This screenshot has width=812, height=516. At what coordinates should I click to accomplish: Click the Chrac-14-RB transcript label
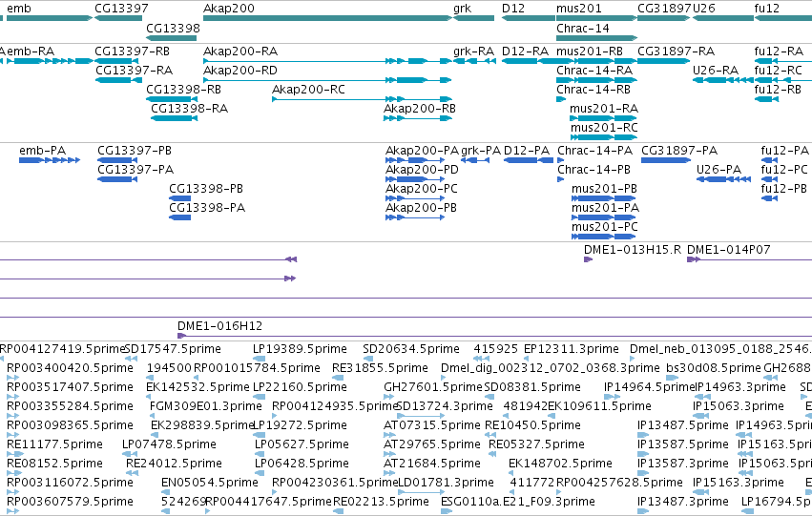tap(593, 90)
